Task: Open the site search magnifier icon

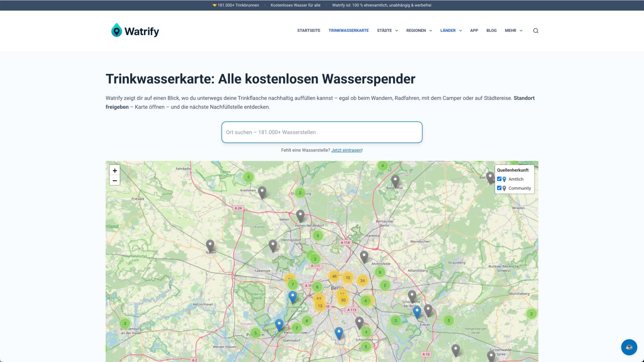Action: (536, 31)
